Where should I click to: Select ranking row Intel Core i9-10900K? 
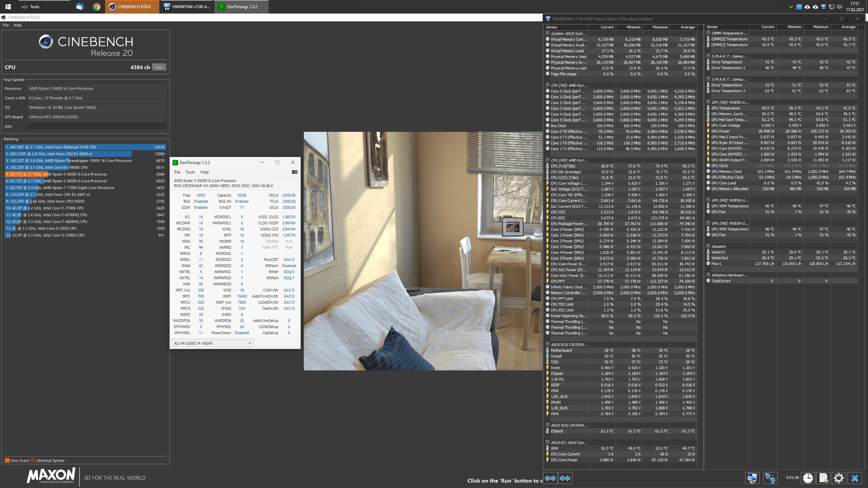tap(85, 167)
